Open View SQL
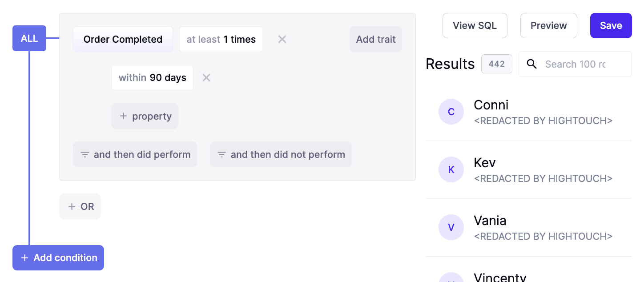 475,25
